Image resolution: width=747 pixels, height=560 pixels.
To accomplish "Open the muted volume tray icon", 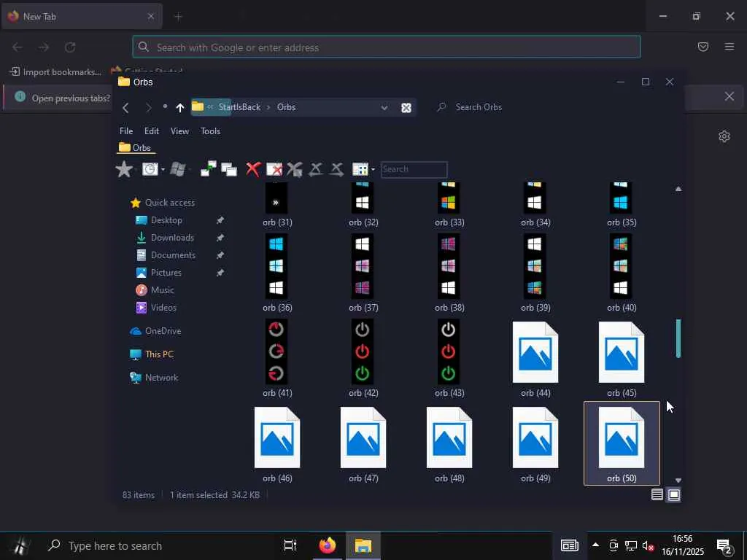I will [x=648, y=545].
